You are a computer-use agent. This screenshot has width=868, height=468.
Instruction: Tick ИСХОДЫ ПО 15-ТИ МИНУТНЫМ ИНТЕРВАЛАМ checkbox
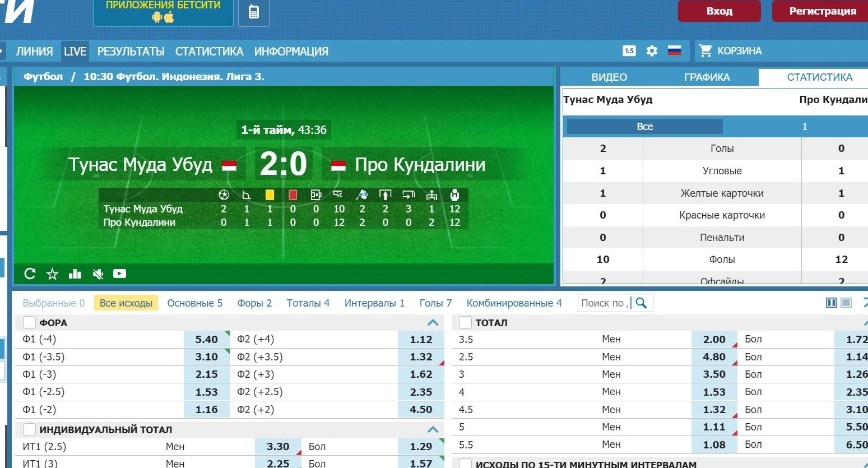(x=465, y=464)
